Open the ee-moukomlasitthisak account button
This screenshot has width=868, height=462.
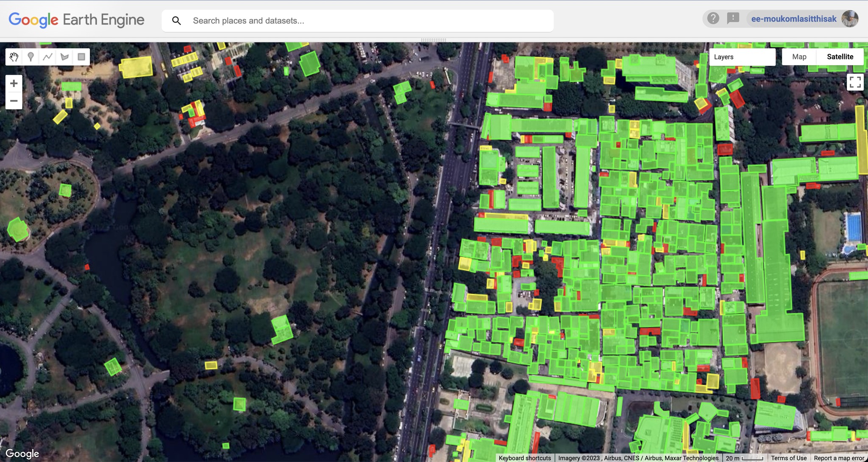[x=794, y=19]
